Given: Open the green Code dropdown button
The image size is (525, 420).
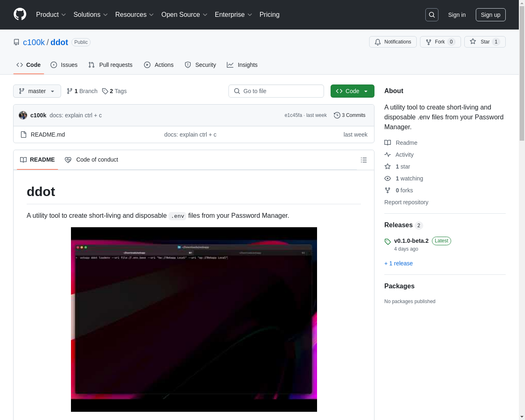Looking at the screenshot, I should click(352, 91).
